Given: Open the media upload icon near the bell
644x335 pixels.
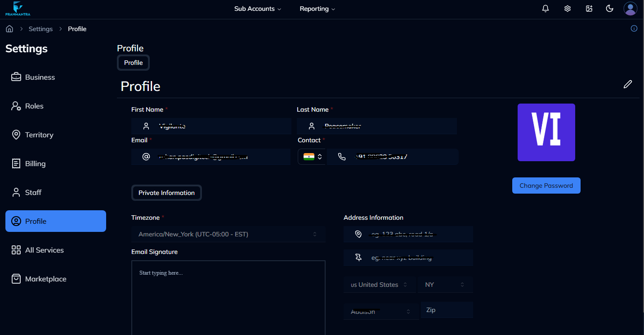Looking at the screenshot, I should [x=589, y=8].
